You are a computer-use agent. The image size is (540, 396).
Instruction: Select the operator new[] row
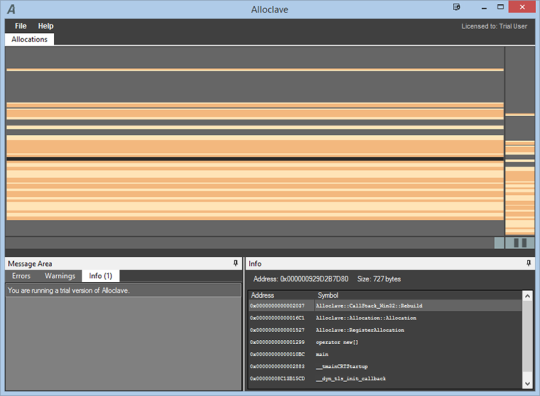pos(385,342)
